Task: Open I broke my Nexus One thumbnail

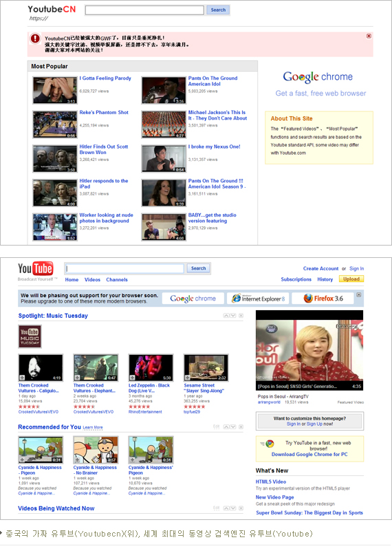Action: [x=164, y=159]
